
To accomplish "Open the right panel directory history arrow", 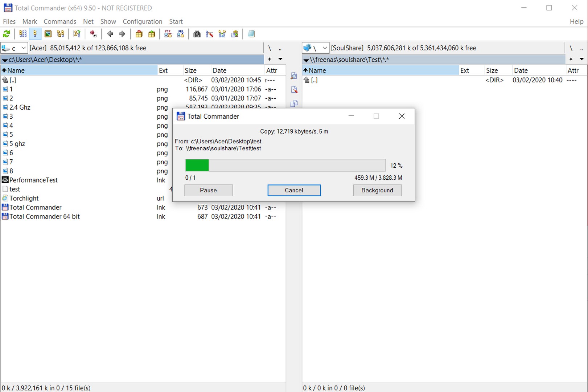I will click(x=581, y=59).
